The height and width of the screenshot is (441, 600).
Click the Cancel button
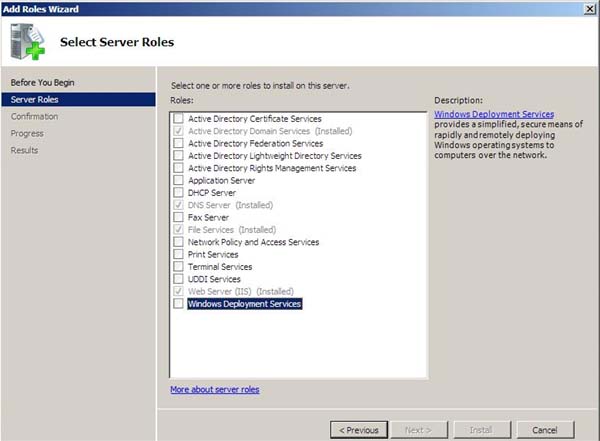545,430
